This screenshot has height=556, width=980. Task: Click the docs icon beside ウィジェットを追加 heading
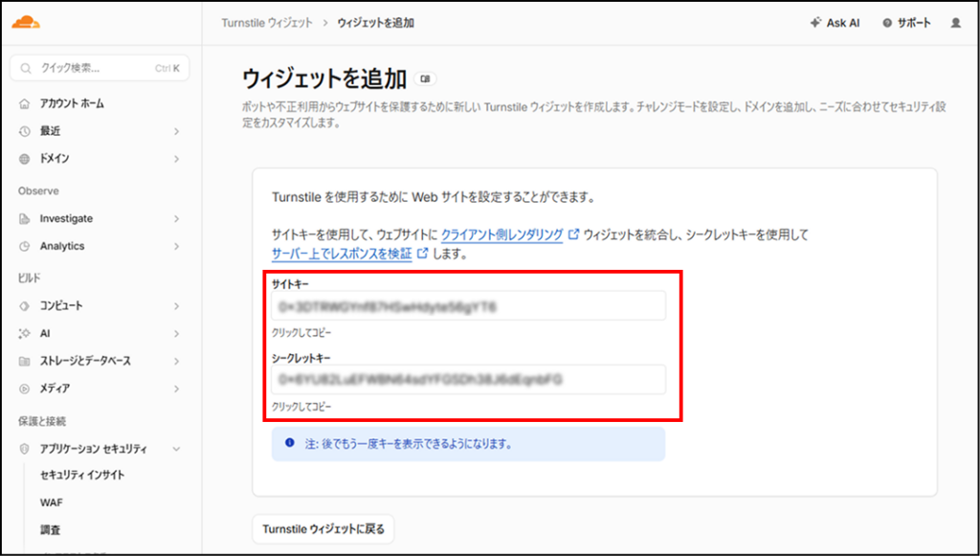click(426, 79)
